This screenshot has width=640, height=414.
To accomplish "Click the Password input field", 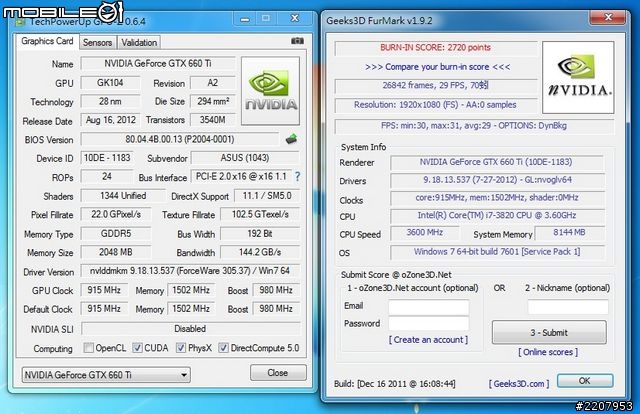I will pos(429,323).
